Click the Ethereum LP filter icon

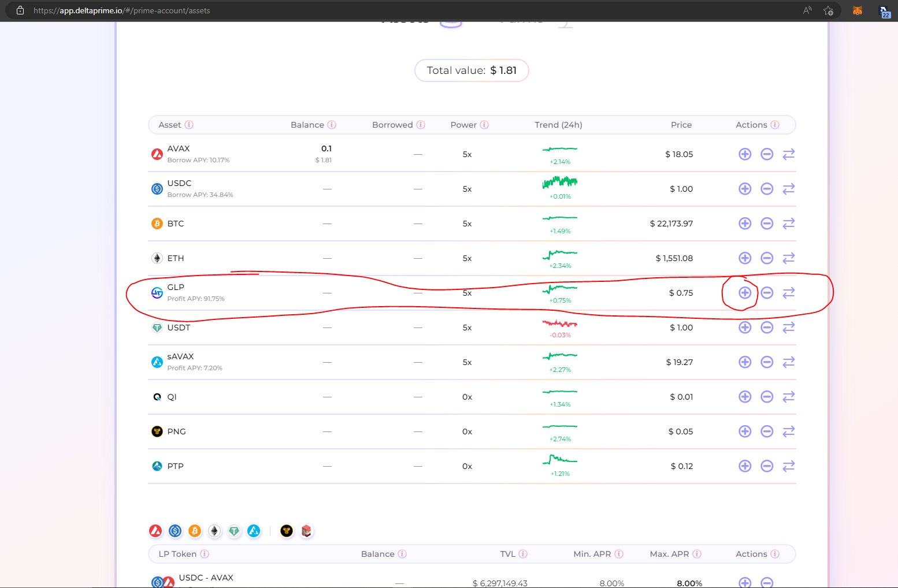click(x=214, y=531)
